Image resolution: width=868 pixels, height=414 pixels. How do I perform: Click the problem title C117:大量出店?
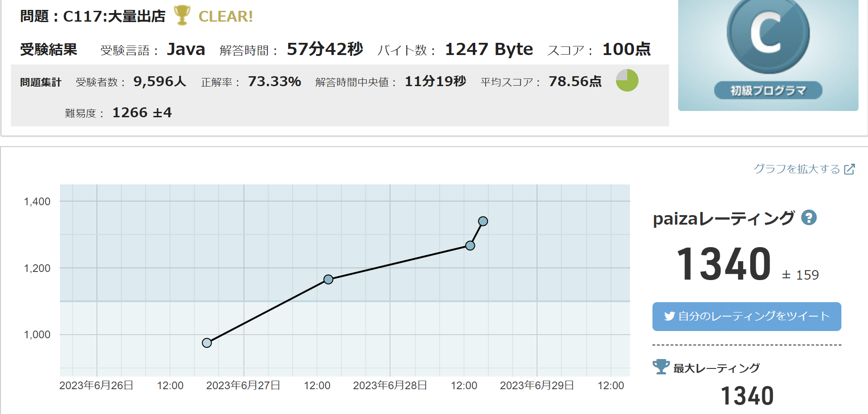point(114,16)
